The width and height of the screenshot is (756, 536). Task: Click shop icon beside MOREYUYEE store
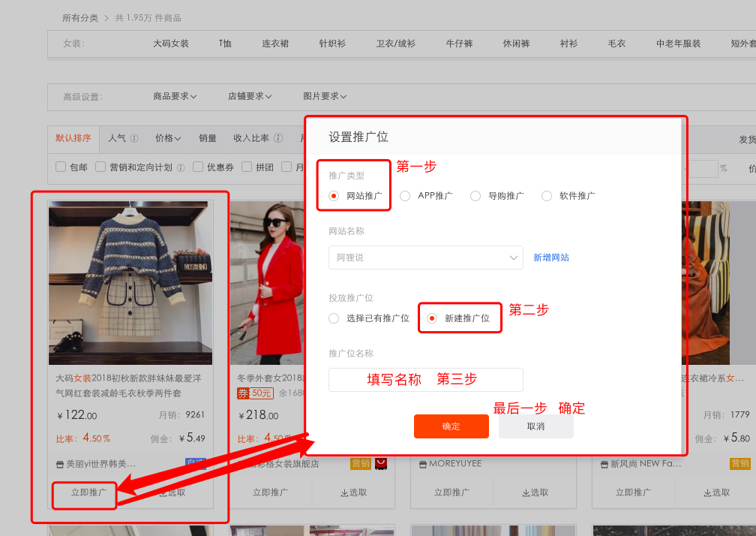(423, 464)
